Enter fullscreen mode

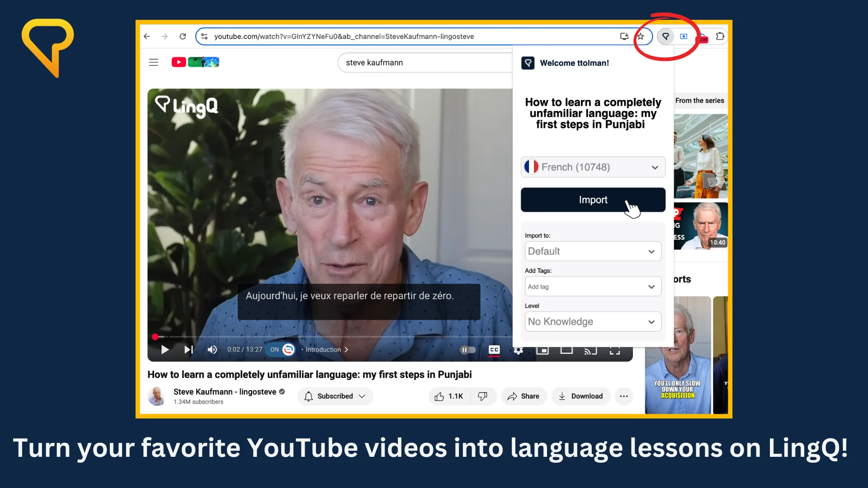pos(615,350)
